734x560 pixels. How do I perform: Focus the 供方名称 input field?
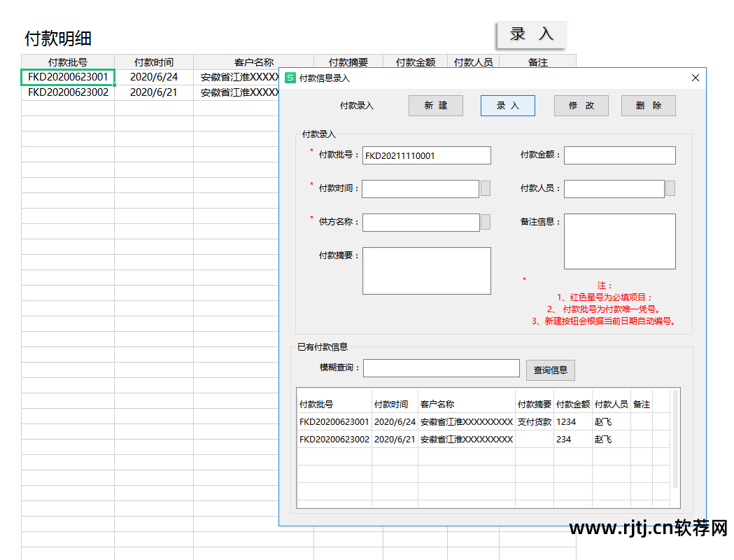tap(421, 223)
